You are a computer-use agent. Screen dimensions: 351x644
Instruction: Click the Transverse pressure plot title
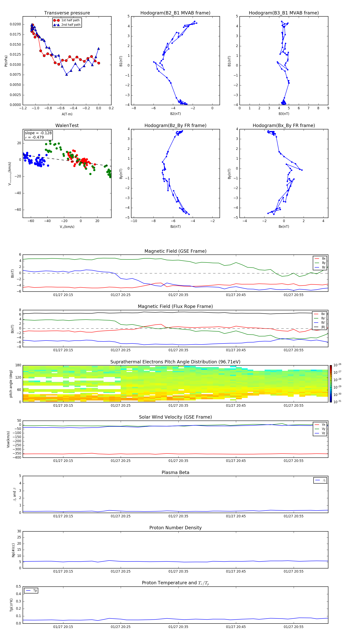[67, 13]
